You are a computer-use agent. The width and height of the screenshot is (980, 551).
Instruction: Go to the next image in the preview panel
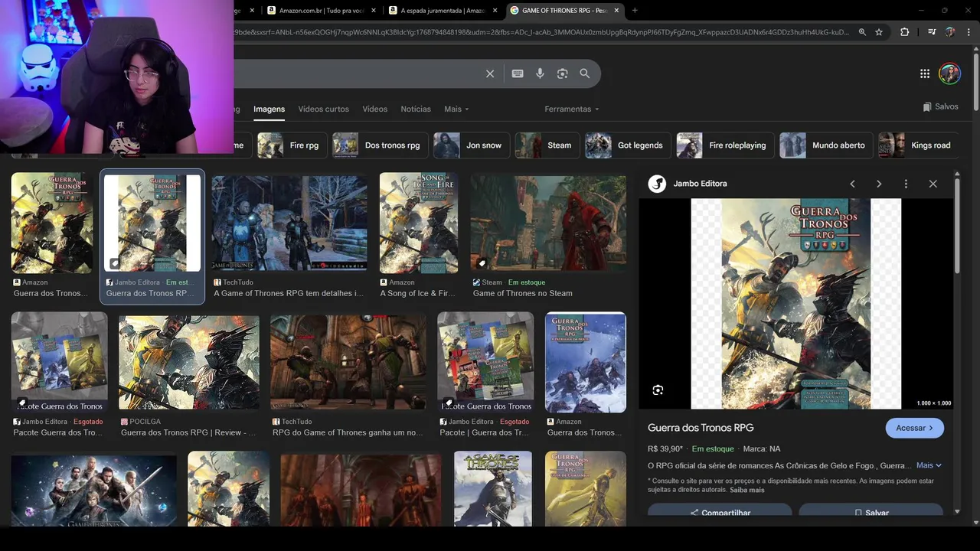879,184
